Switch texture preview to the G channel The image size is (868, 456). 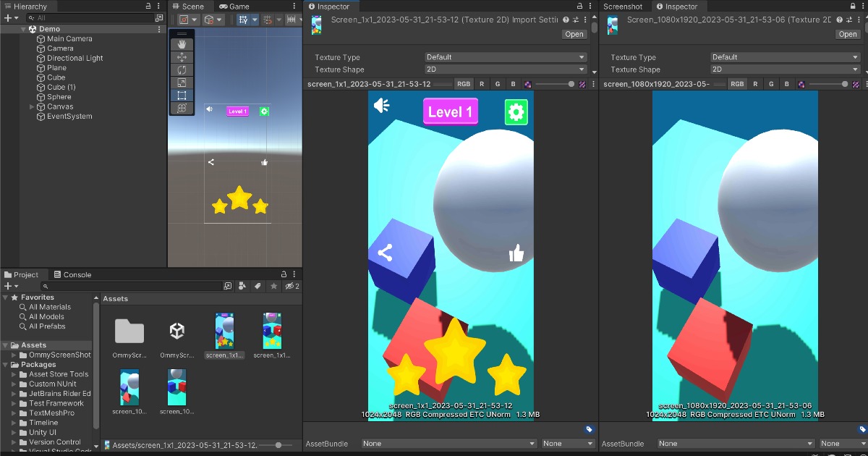click(497, 83)
